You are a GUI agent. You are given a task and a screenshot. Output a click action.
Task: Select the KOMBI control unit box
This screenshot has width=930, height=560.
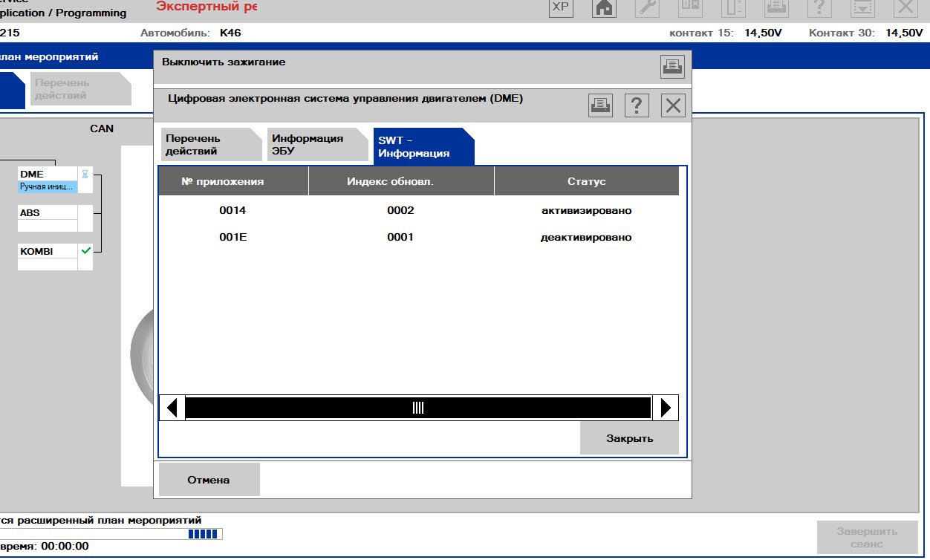point(48,251)
